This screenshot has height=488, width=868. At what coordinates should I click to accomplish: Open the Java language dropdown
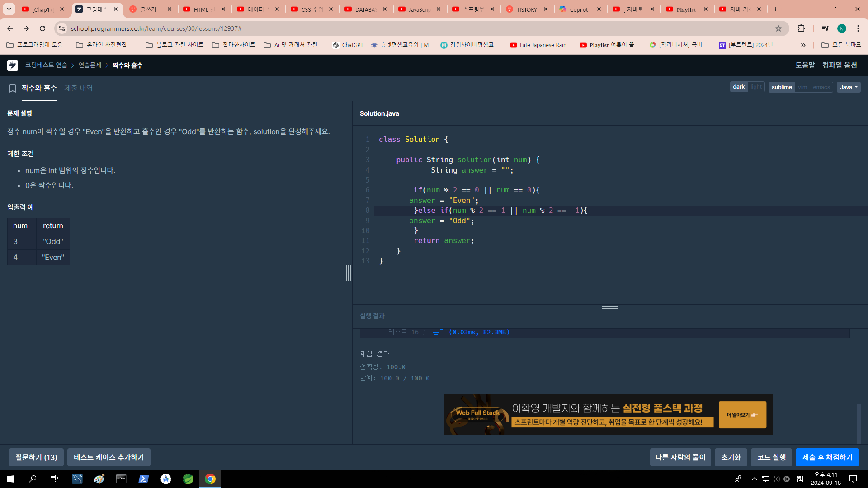848,87
